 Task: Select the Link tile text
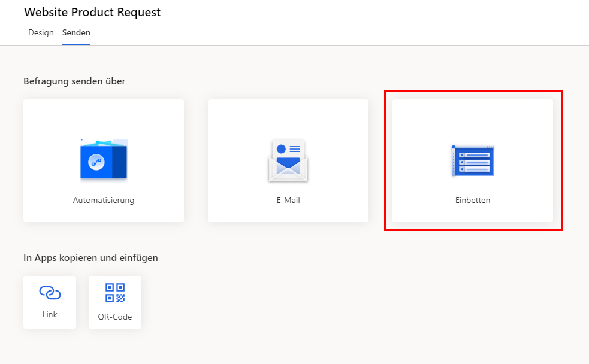click(50, 314)
